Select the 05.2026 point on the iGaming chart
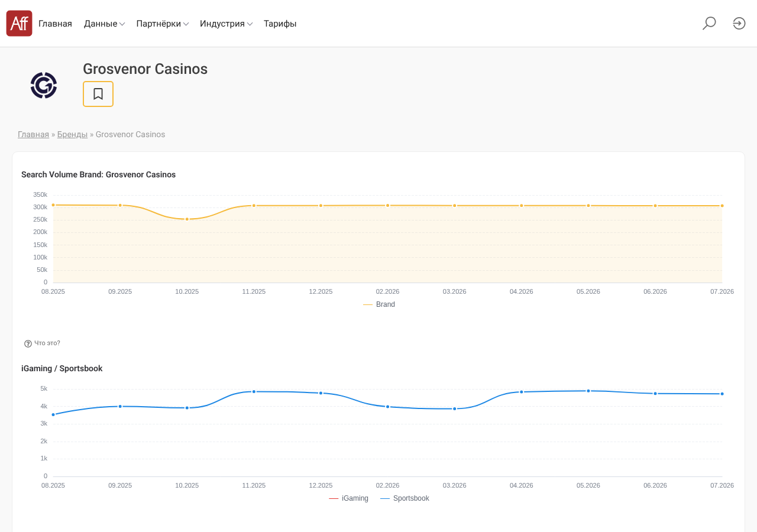This screenshot has height=532, width=757. [588, 391]
